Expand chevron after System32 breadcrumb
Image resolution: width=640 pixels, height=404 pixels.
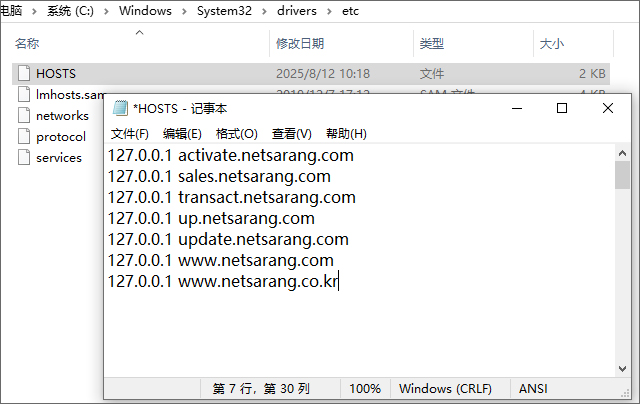click(264, 11)
